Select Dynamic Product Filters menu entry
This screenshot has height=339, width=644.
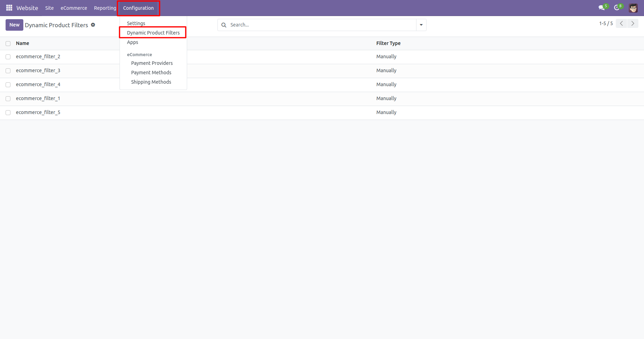(153, 33)
